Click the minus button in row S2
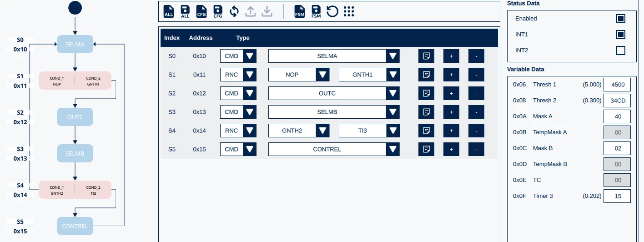The width and height of the screenshot is (644, 242). 476,93
